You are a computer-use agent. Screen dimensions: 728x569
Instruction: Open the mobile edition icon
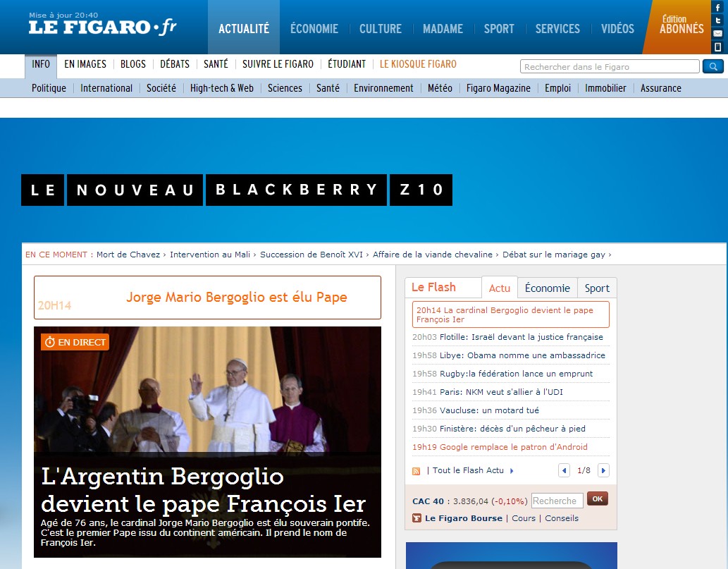[x=717, y=47]
